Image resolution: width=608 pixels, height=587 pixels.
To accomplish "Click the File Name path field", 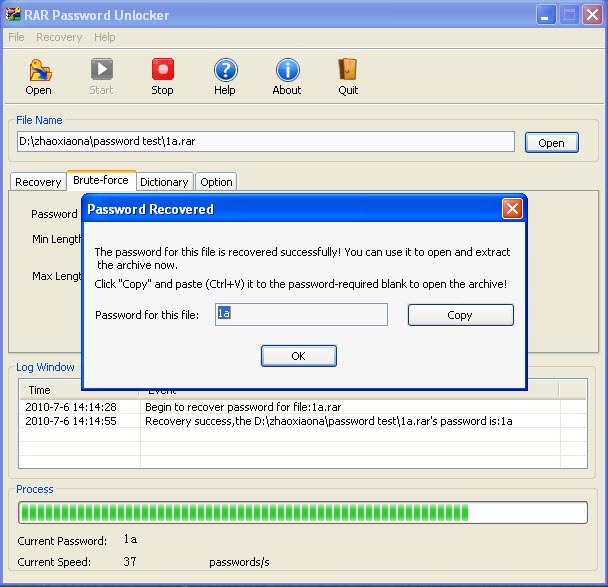I will 266,142.
